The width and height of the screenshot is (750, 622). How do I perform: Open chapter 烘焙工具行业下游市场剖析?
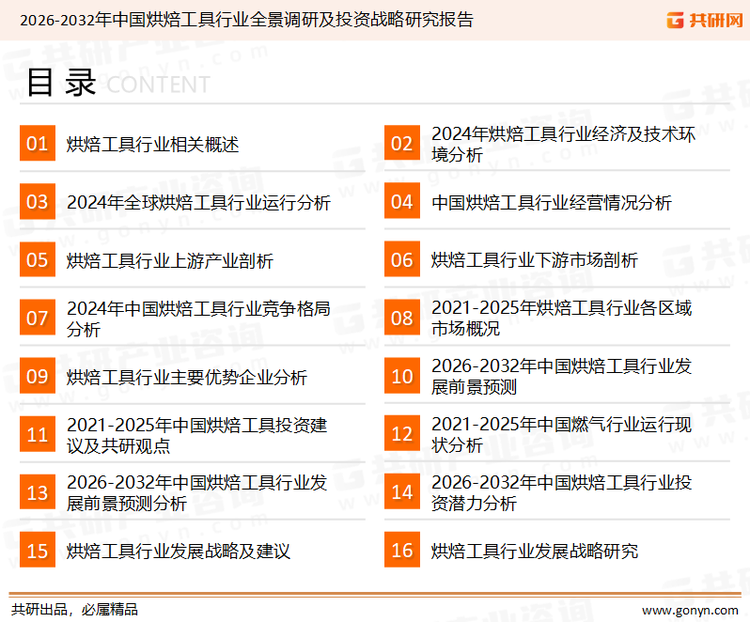pyautogui.click(x=534, y=260)
